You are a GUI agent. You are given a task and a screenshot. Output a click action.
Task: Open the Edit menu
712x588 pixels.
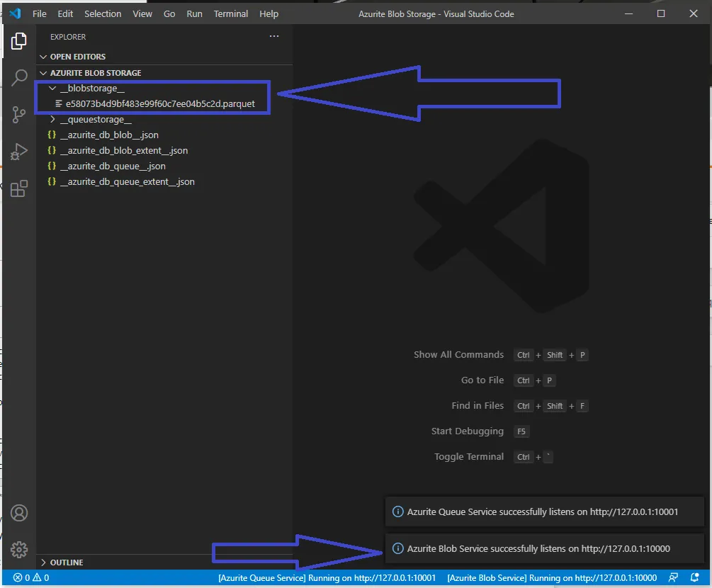pyautogui.click(x=65, y=14)
